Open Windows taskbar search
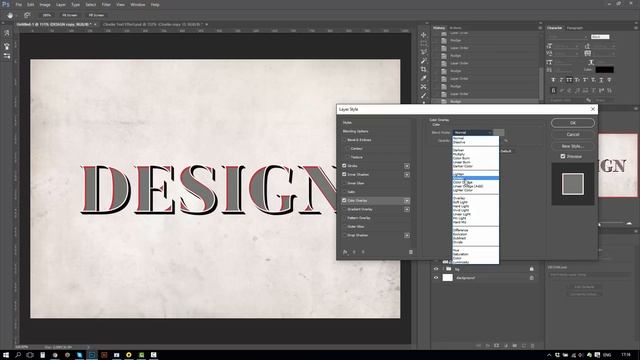 click(18, 355)
